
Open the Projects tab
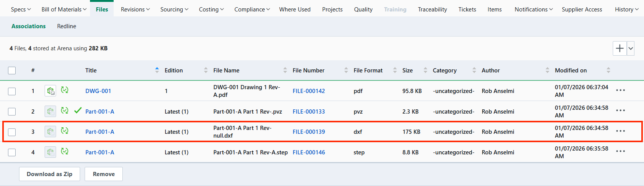pos(332,9)
